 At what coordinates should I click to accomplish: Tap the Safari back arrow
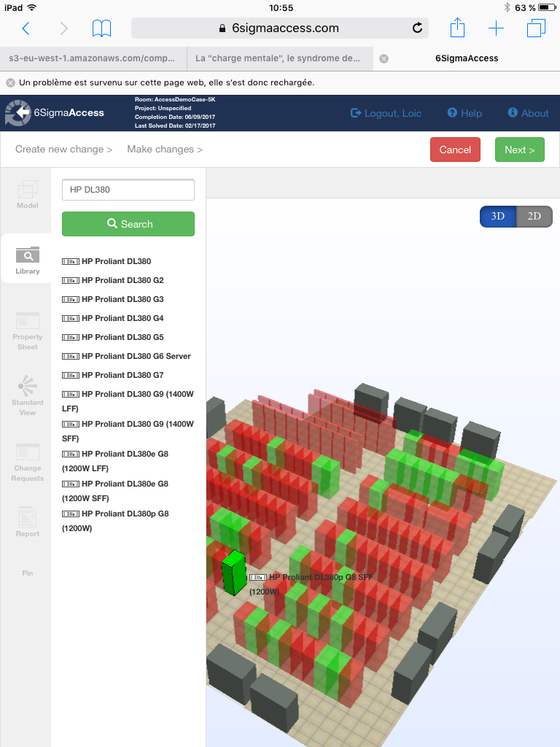(26, 28)
